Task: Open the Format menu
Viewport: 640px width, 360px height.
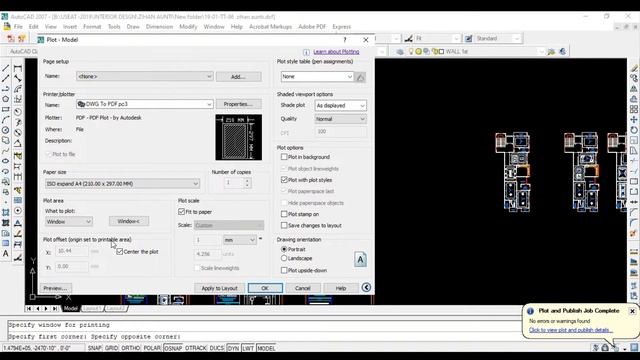Action: click(92, 27)
